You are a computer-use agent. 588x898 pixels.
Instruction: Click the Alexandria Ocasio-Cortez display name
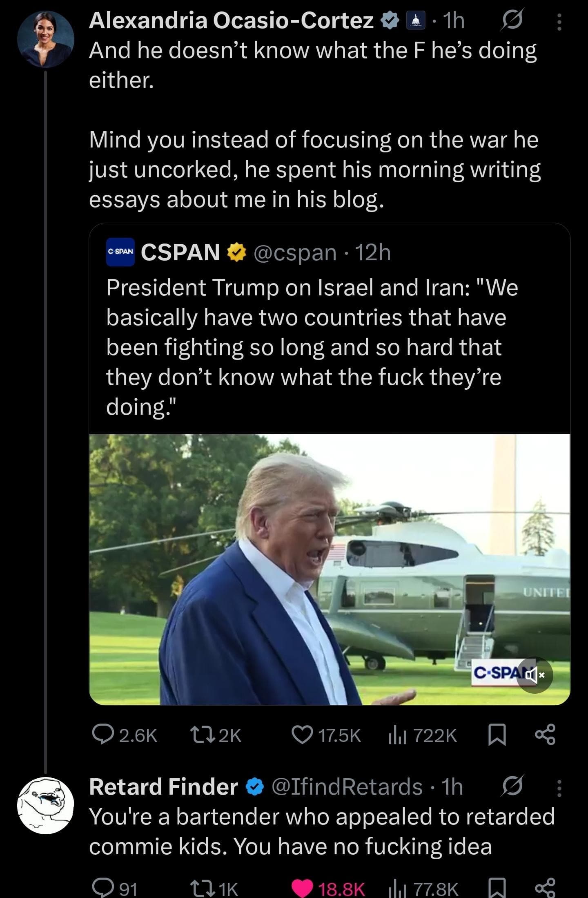231,20
